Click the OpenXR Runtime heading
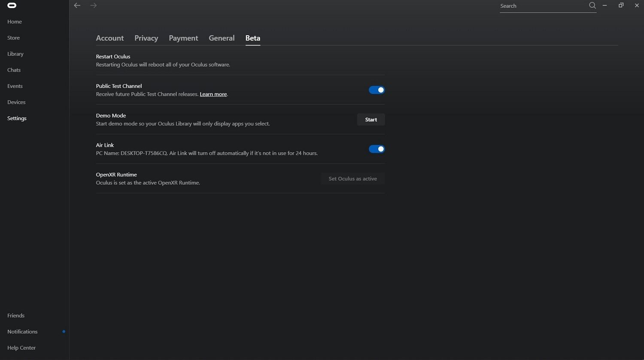Viewport: 644px width, 360px height. 116,175
